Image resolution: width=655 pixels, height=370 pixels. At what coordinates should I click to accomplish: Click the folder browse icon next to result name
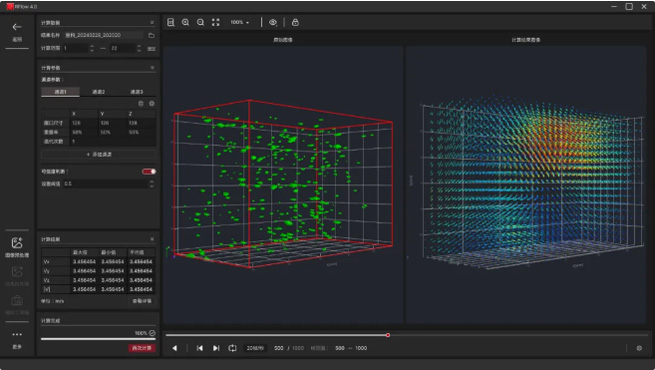click(151, 35)
